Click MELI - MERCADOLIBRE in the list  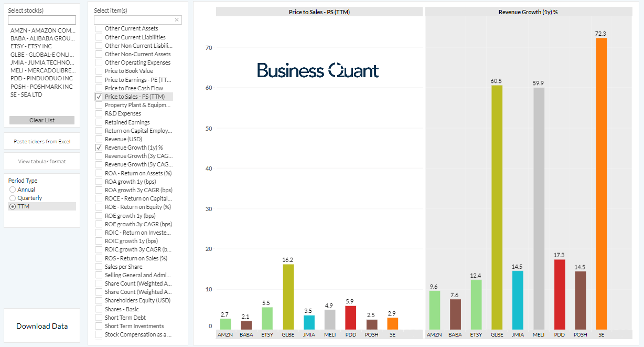[42, 70]
